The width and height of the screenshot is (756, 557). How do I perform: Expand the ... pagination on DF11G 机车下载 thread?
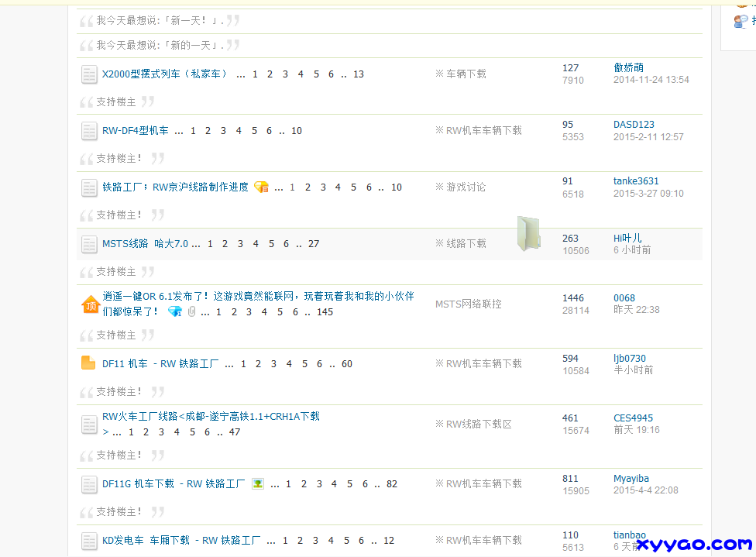pos(274,483)
